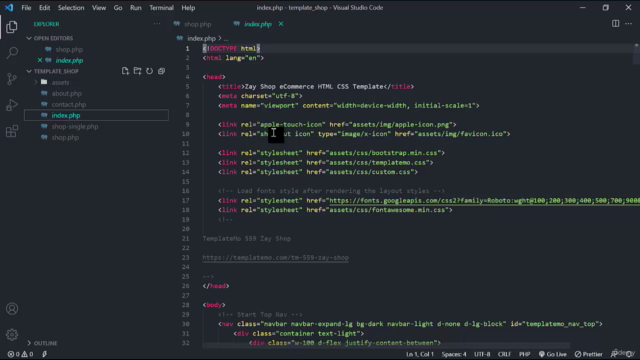Open the Run and Debug view
The width and height of the screenshot is (640, 360).
(12, 105)
